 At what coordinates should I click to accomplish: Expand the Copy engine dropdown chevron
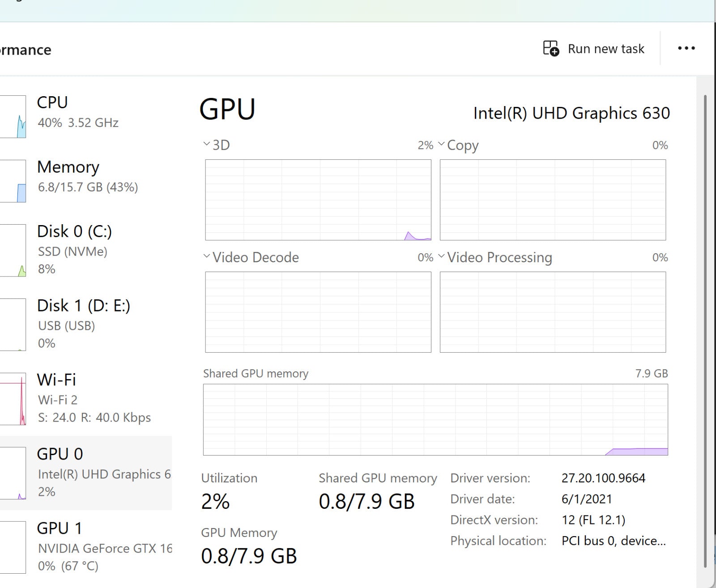[x=441, y=144]
